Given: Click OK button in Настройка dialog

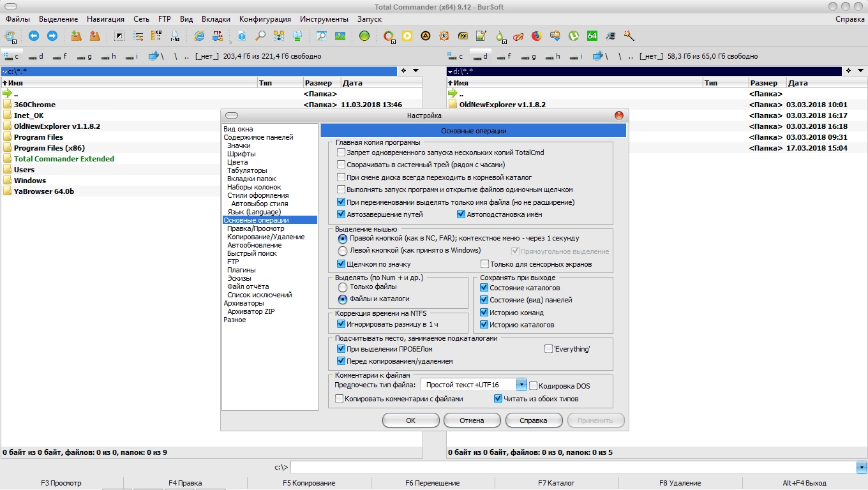Looking at the screenshot, I should pyautogui.click(x=410, y=420).
